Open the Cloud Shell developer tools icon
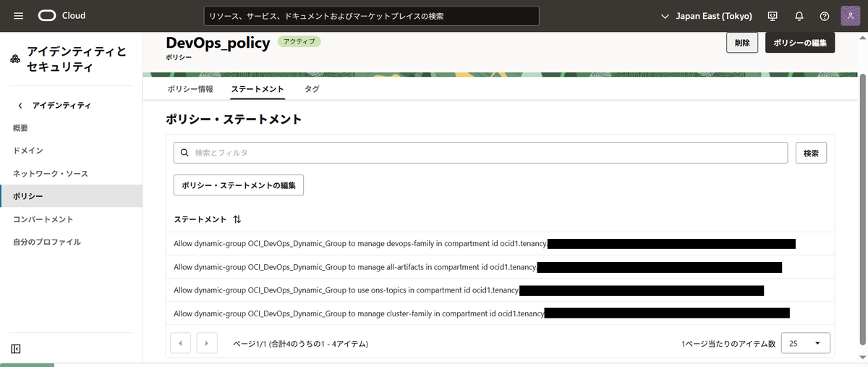 [773, 16]
